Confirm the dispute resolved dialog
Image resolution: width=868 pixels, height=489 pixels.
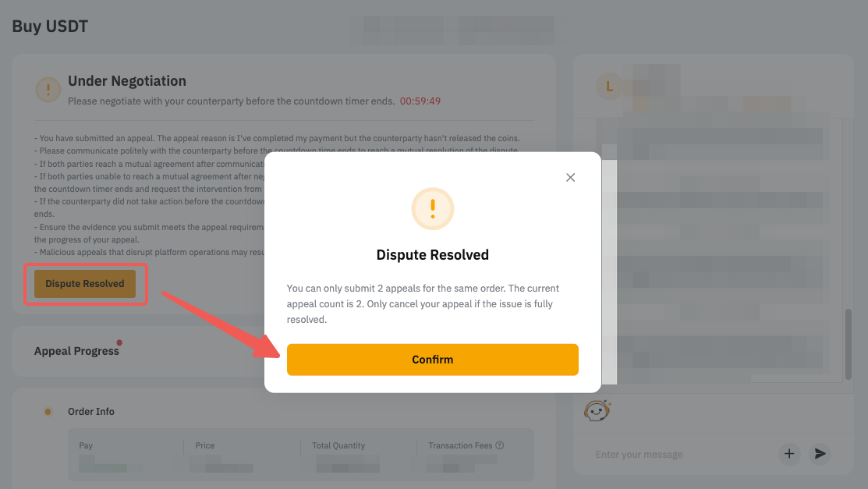pyautogui.click(x=432, y=360)
